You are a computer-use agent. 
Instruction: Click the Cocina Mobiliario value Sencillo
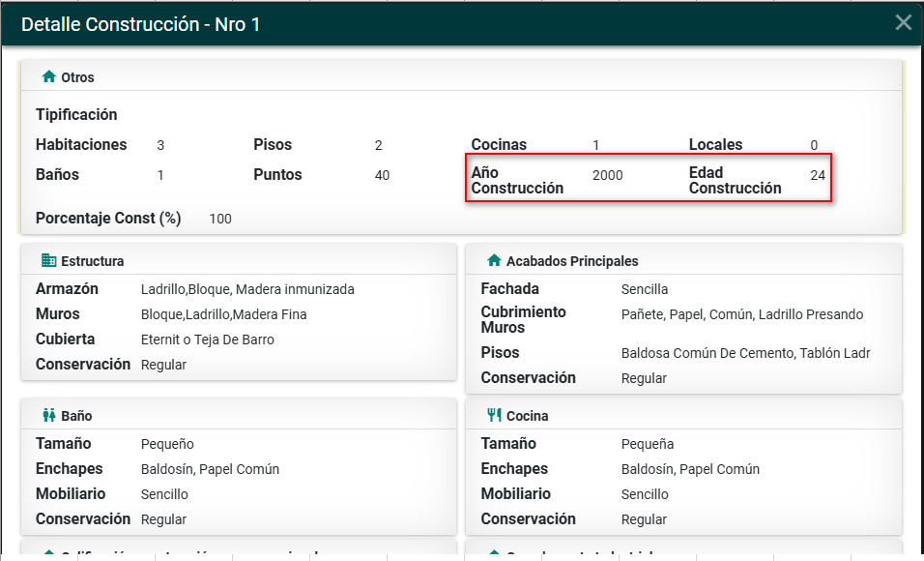click(645, 494)
